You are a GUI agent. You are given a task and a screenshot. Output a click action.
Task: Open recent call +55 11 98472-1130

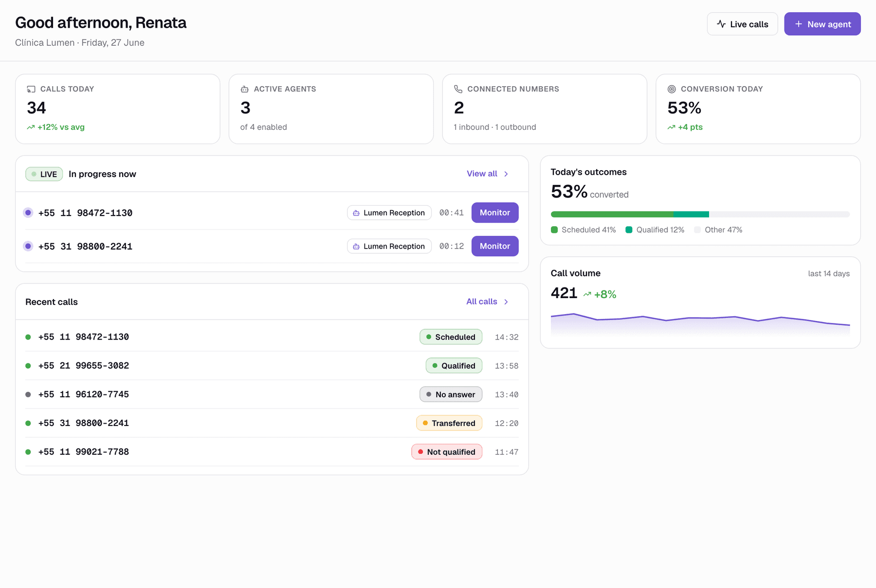click(272, 337)
